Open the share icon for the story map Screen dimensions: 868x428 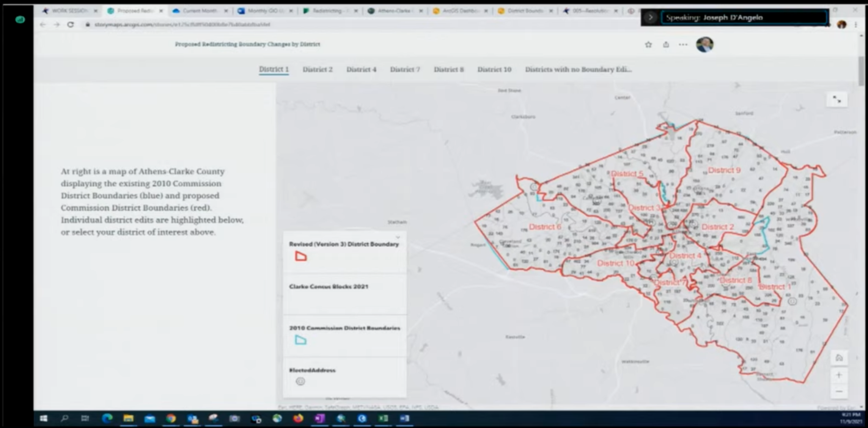(665, 44)
